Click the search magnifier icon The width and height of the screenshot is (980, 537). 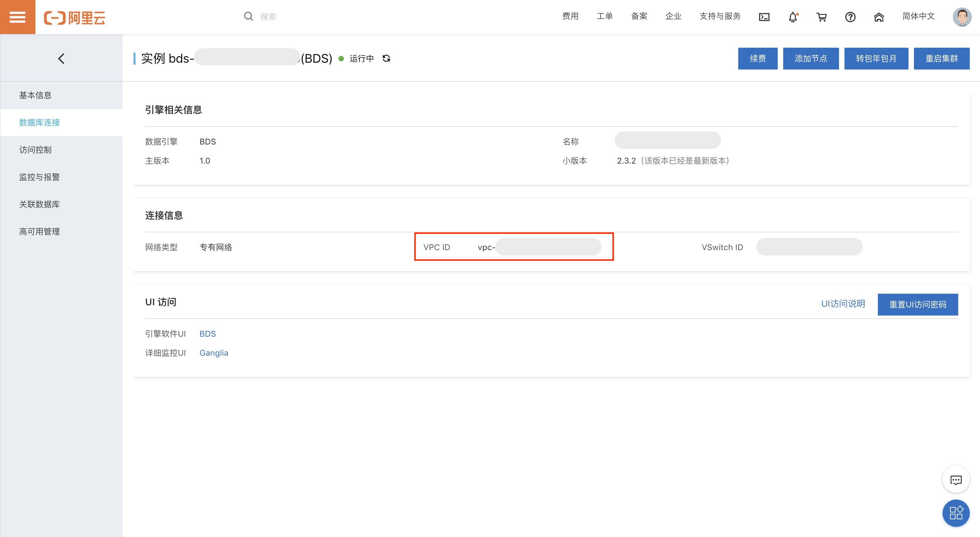(x=249, y=16)
